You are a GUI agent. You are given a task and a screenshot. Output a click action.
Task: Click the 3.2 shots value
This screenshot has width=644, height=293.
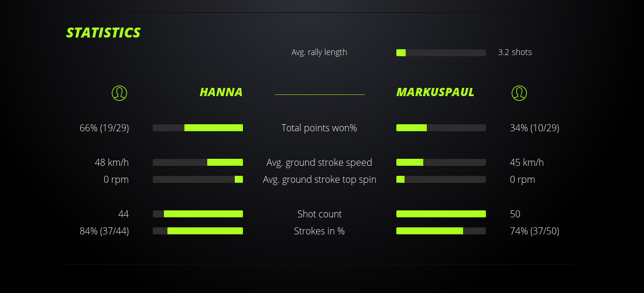tap(515, 52)
